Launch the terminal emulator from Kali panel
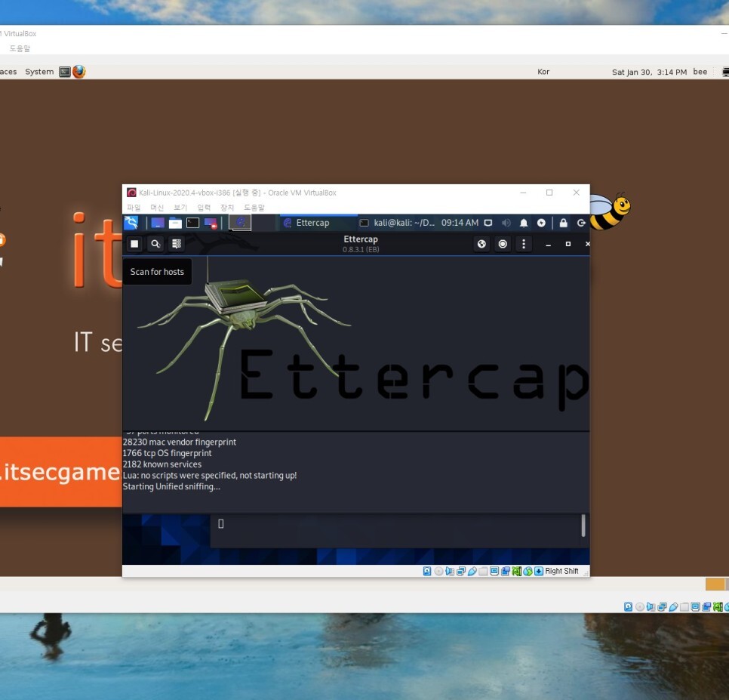729x700 pixels. [193, 223]
